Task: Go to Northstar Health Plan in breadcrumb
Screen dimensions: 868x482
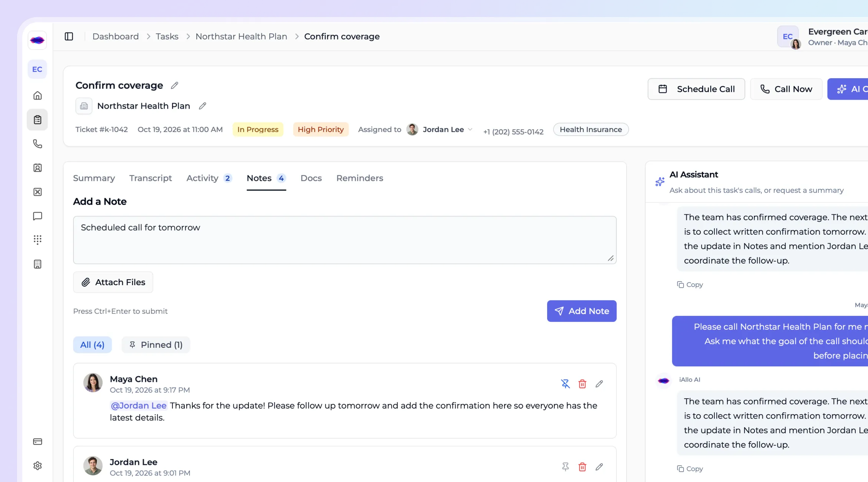Action: (241, 36)
